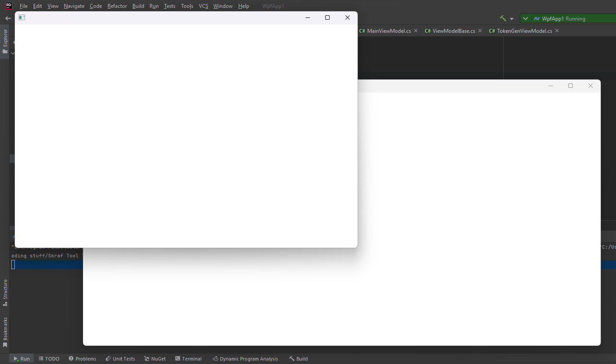Open the Tools menu

click(187, 6)
